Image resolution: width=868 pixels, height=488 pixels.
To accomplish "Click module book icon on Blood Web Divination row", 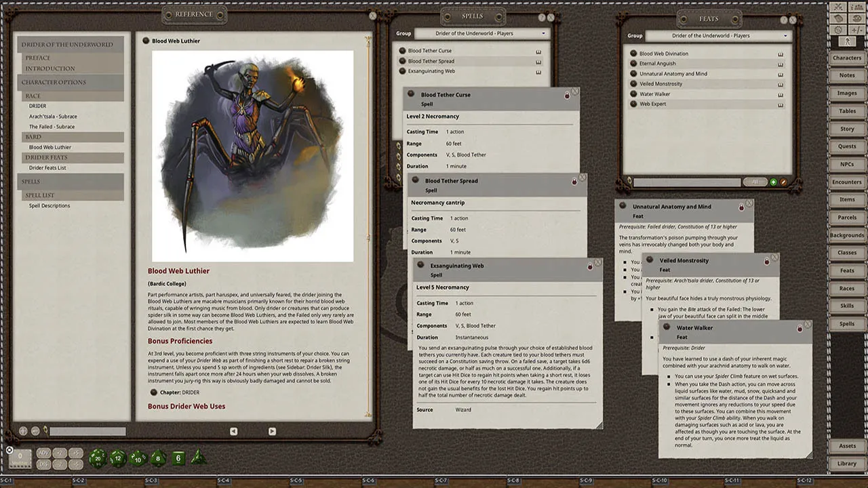I will pos(781,54).
